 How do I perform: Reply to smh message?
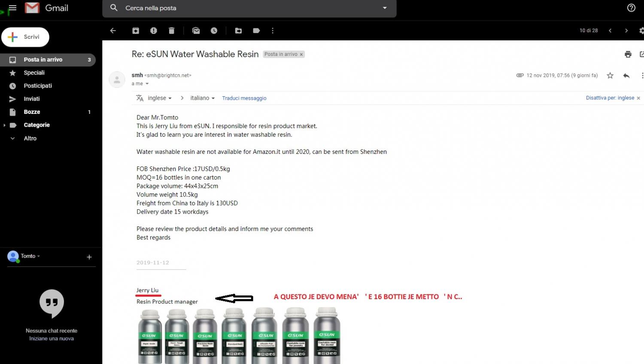tap(626, 76)
